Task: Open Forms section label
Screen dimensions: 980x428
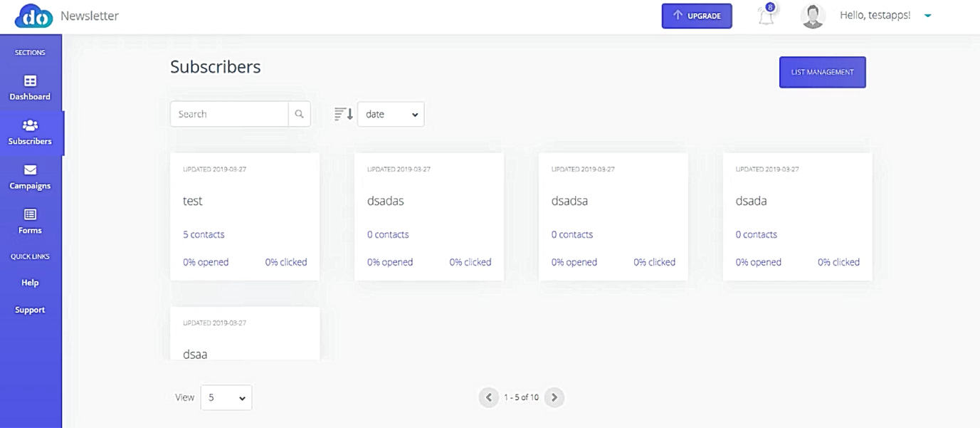Action: tap(30, 230)
